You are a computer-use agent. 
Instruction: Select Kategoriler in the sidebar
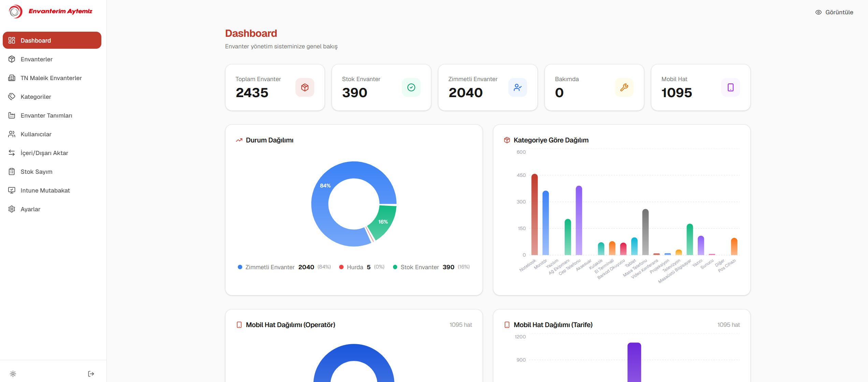coord(52,96)
